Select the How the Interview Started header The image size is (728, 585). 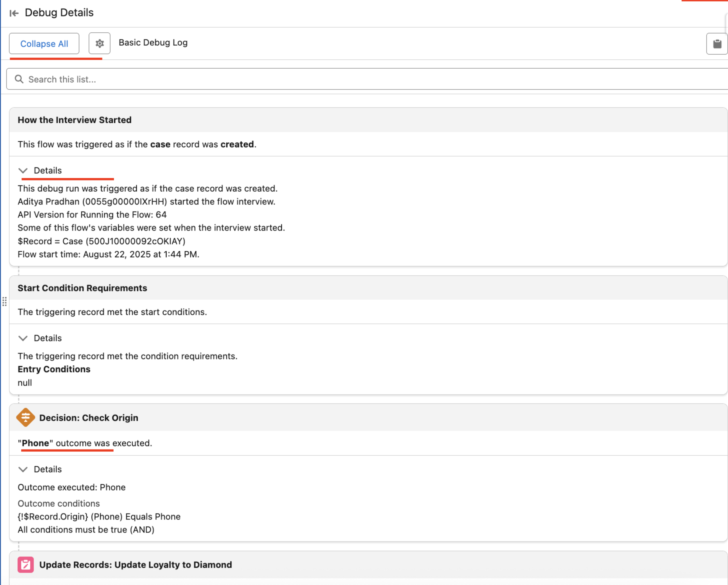click(x=74, y=120)
